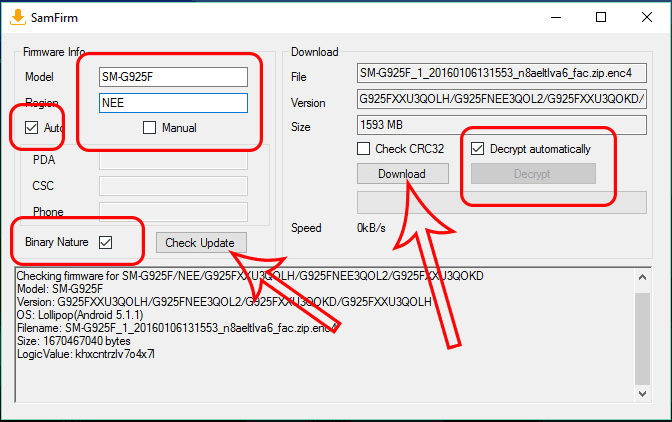
Task: Click the download progress bar
Action: coord(502,202)
